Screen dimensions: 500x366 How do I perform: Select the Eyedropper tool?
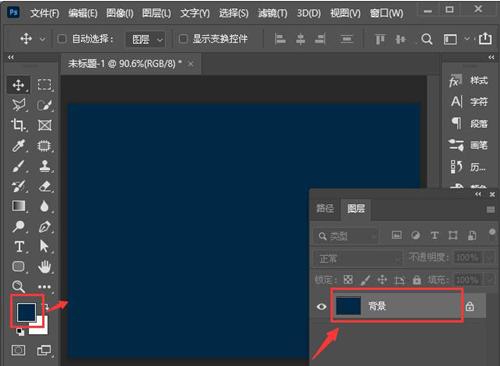click(x=18, y=146)
